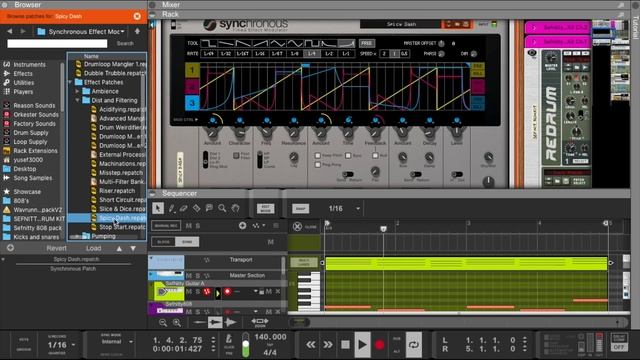Expand the Ambience folder
Screen dimensions: 640x360
(78, 91)
